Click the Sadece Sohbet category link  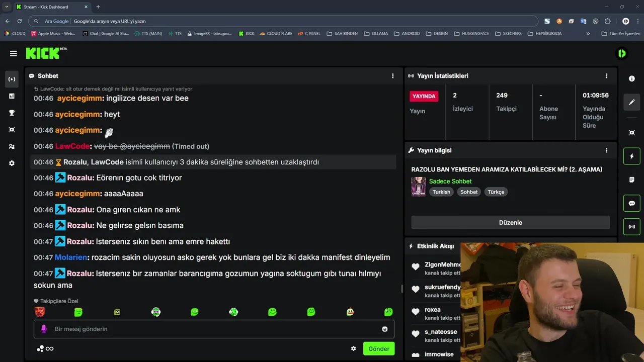450,181
